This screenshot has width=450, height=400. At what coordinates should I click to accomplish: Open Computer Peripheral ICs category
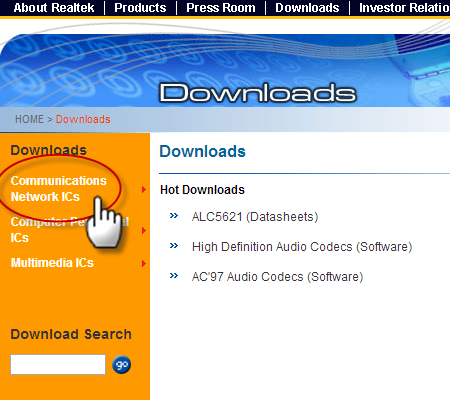click(x=70, y=230)
